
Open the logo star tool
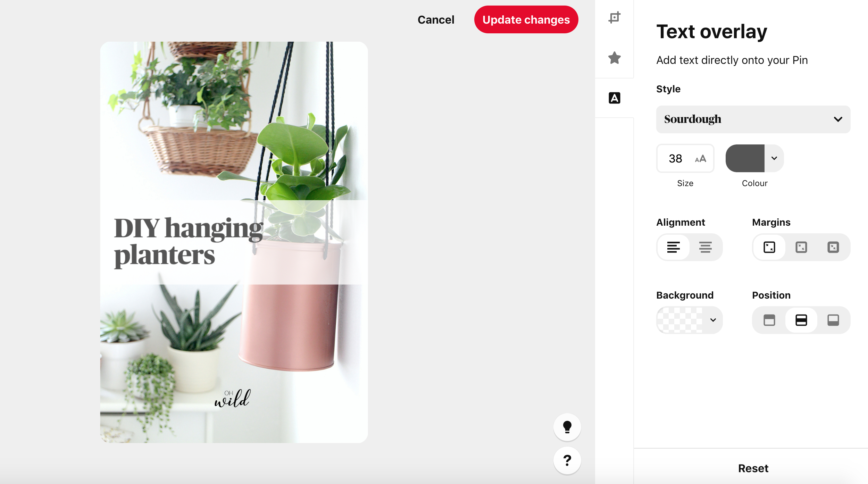coord(614,58)
